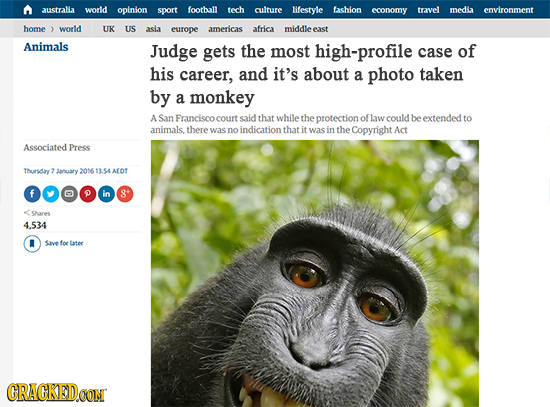Share article via email icon
The image size is (550, 407).
[69, 194]
